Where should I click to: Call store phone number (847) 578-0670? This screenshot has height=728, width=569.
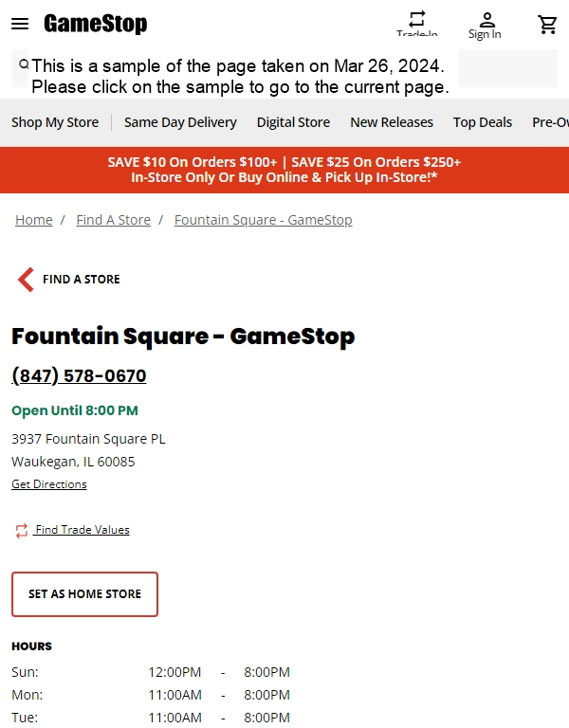[79, 375]
